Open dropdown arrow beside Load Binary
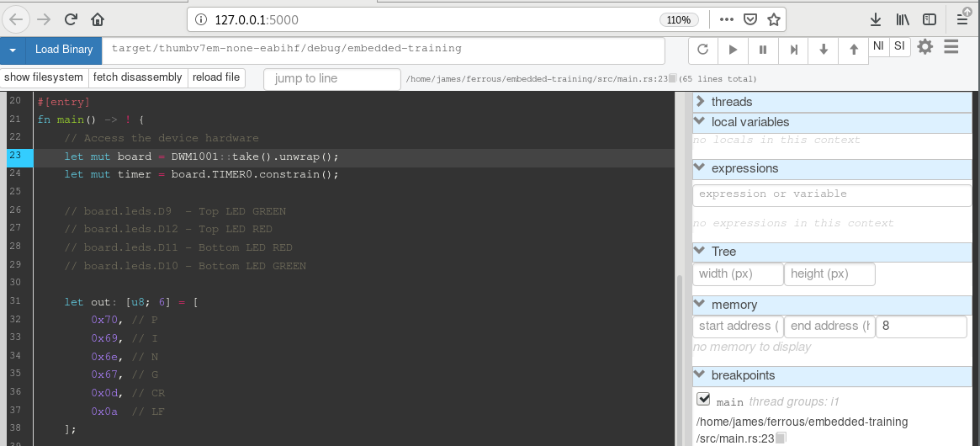The height and width of the screenshot is (446, 980). (13, 50)
